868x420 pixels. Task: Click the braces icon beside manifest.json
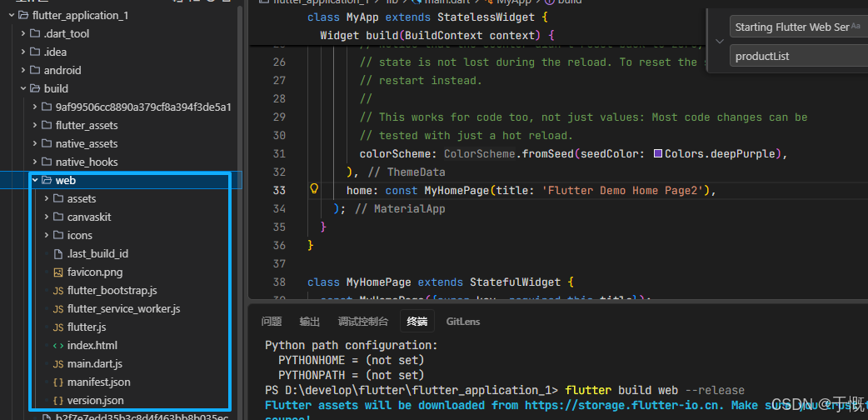[58, 382]
